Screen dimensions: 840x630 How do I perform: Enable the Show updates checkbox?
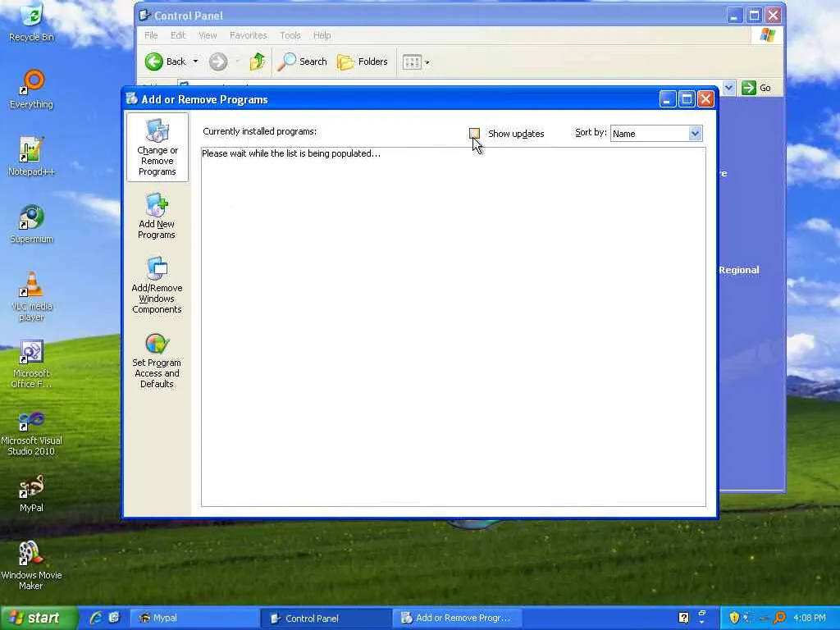pos(474,134)
